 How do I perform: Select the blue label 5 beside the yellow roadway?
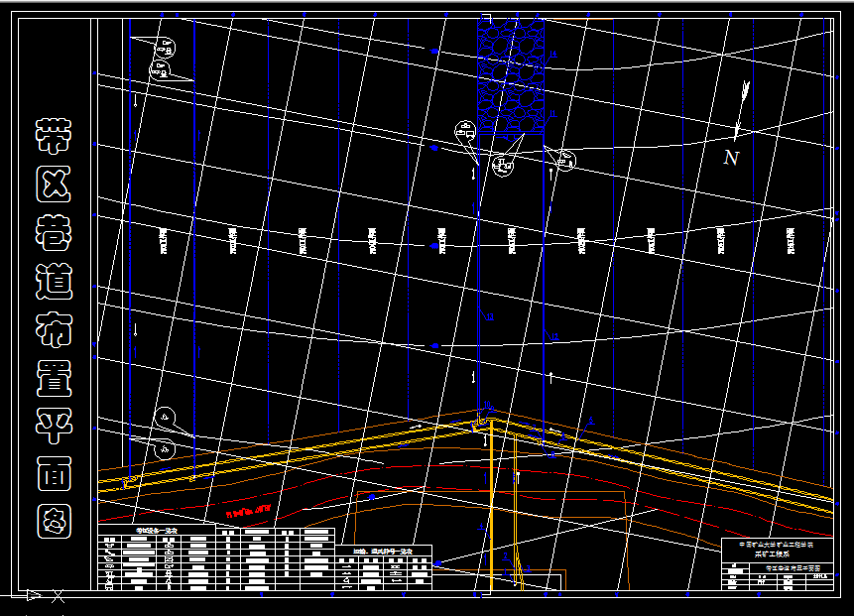(x=591, y=421)
